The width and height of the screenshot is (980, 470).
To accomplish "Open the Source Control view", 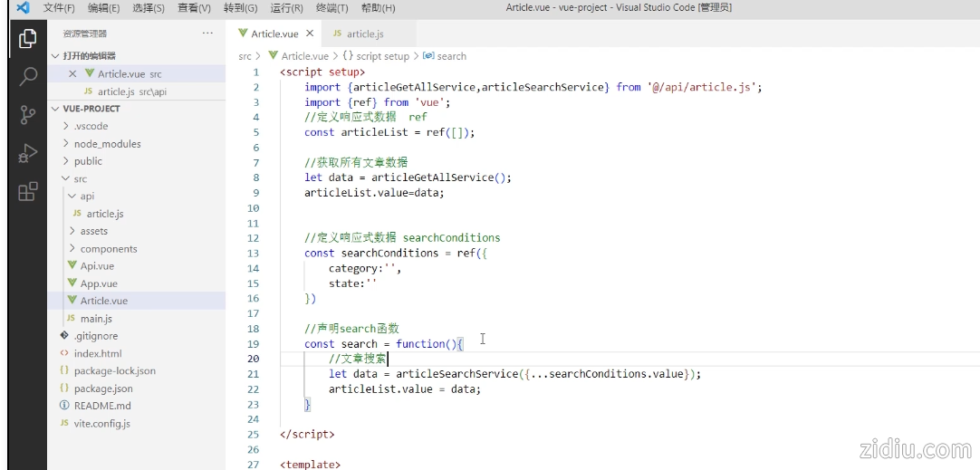I will (27, 115).
